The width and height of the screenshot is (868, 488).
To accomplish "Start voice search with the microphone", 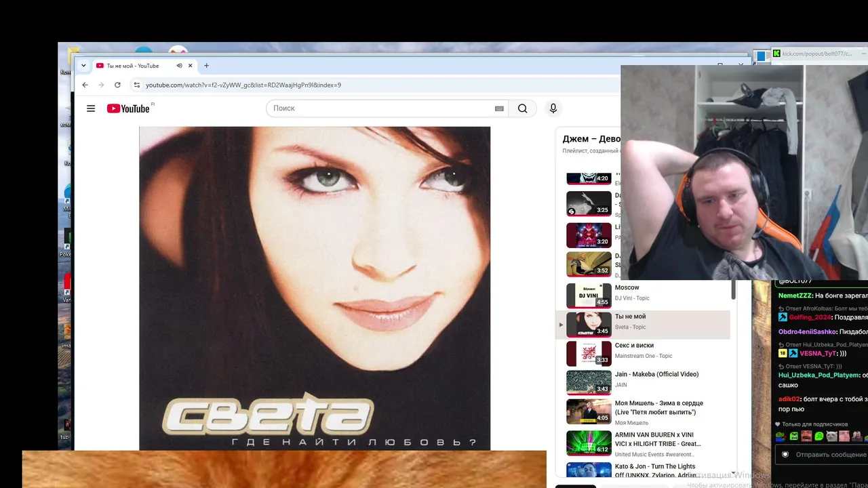I will (553, 108).
